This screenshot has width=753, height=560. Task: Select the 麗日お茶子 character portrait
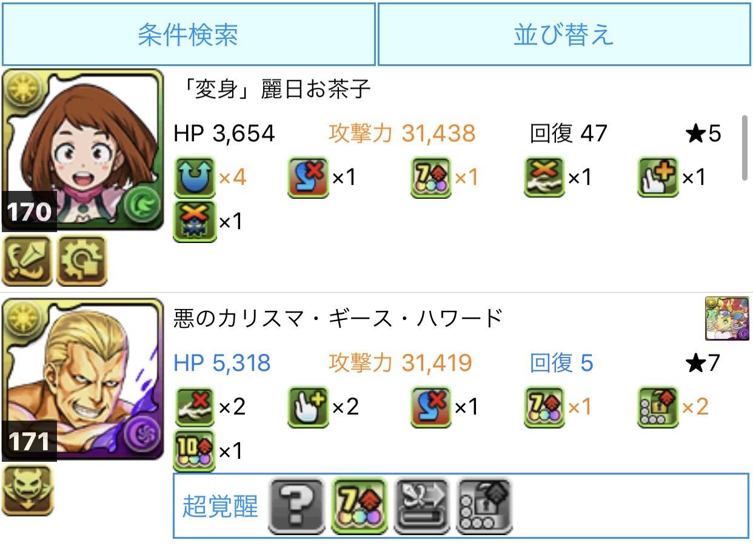(83, 150)
